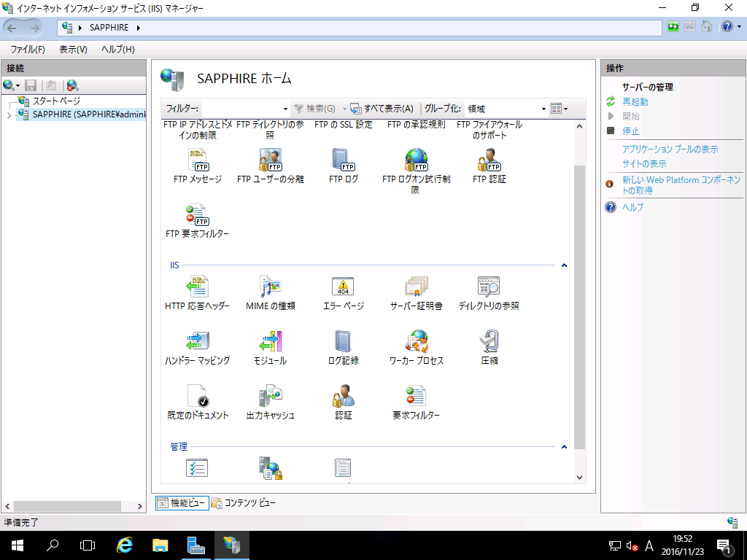Open the ヘルプ(H) menu
Image resolution: width=747 pixels, height=560 pixels.
coord(117,50)
